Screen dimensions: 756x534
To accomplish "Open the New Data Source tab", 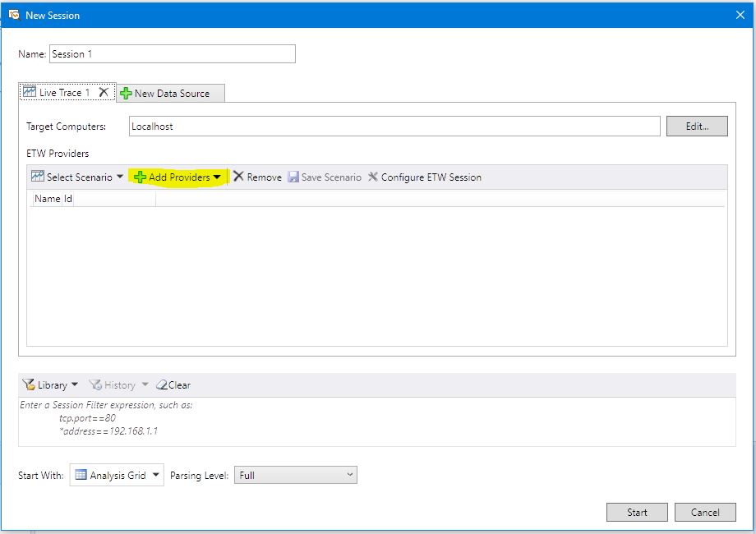I will click(171, 94).
